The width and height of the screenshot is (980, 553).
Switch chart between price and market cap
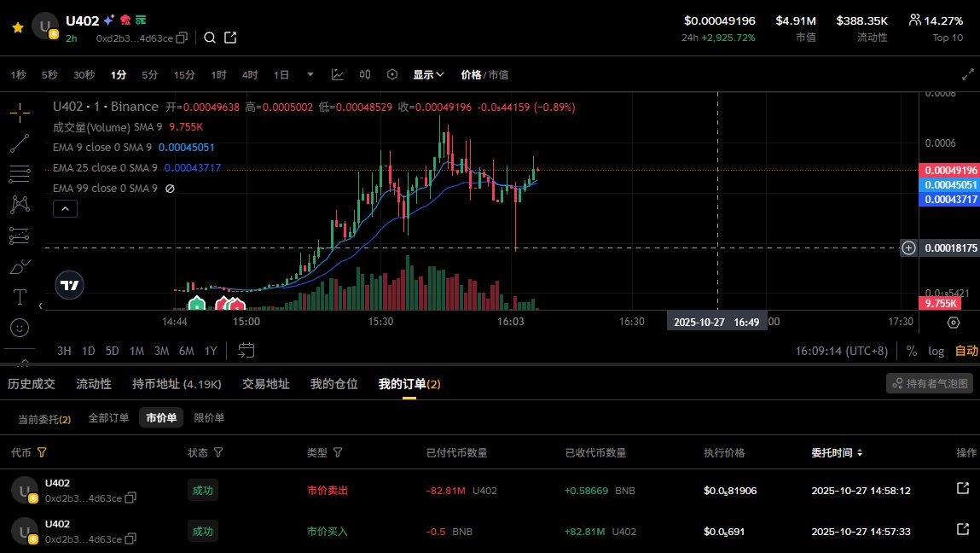(x=484, y=74)
